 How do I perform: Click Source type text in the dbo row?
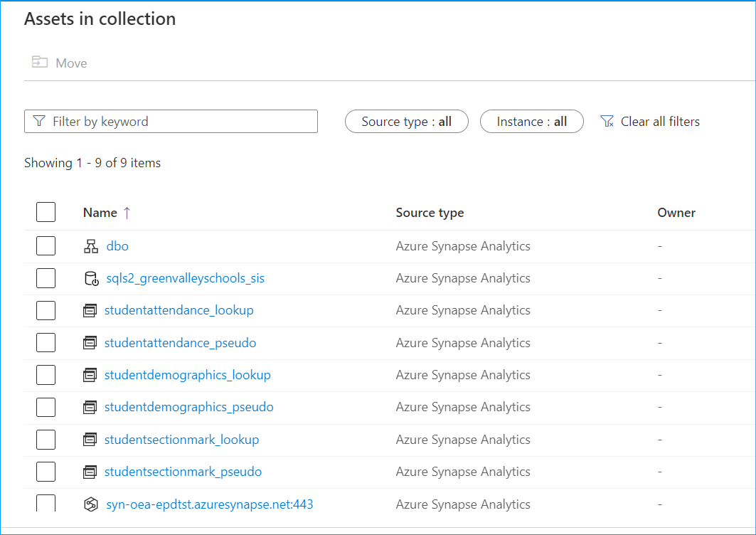(463, 246)
